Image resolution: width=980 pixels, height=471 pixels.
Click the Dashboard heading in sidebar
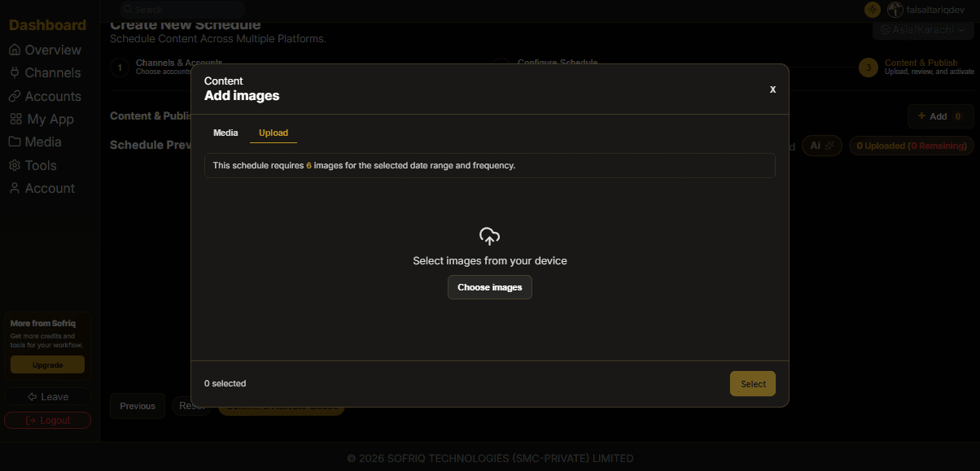(x=47, y=25)
